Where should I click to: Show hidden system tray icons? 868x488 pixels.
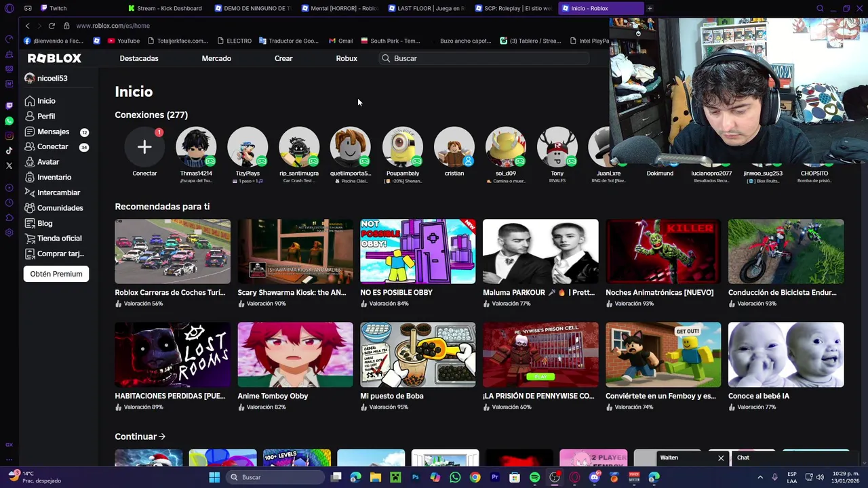coord(759,477)
